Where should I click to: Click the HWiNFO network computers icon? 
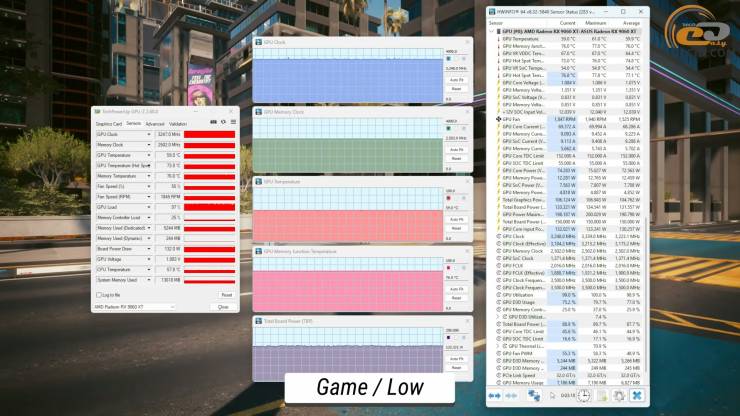533,397
